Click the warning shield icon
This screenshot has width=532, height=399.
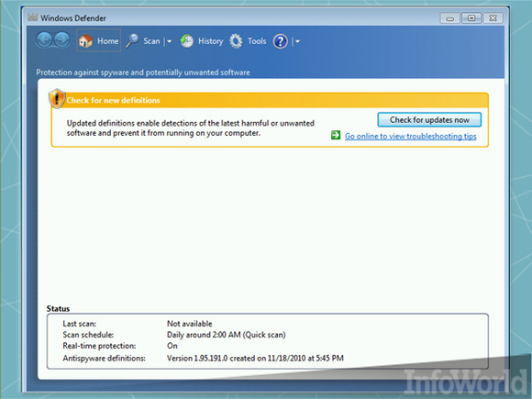(57, 99)
